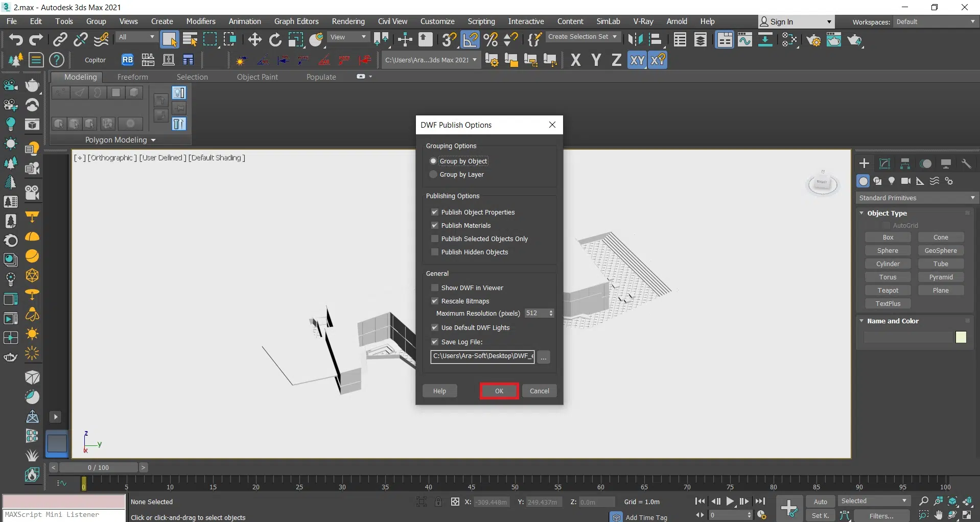Viewport: 980px width, 522px height.
Task: Click the Teapot primitive button
Action: [888, 291]
